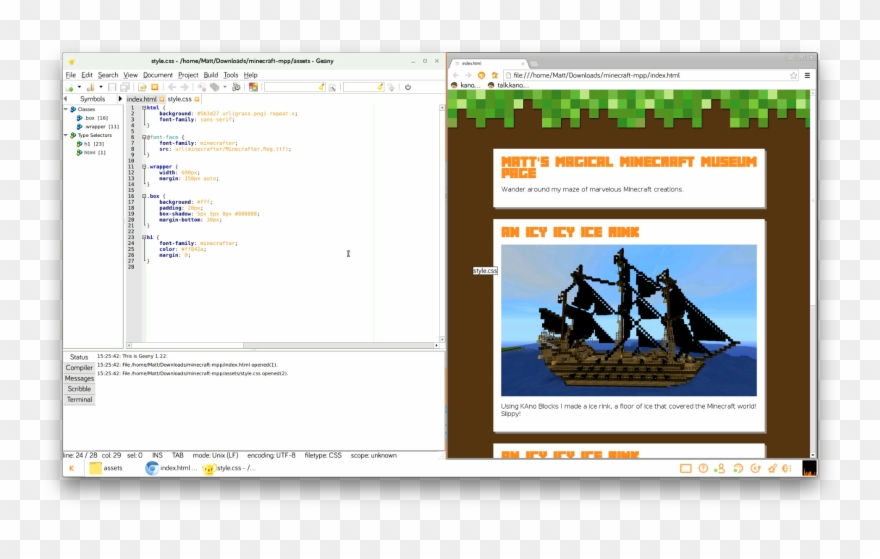This screenshot has width=880, height=559.
Task: Click the orange Close file icon in toolbar
Action: [x=155, y=88]
